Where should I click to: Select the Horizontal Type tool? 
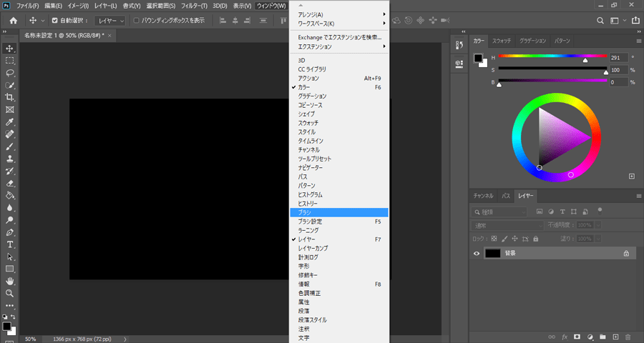10,244
